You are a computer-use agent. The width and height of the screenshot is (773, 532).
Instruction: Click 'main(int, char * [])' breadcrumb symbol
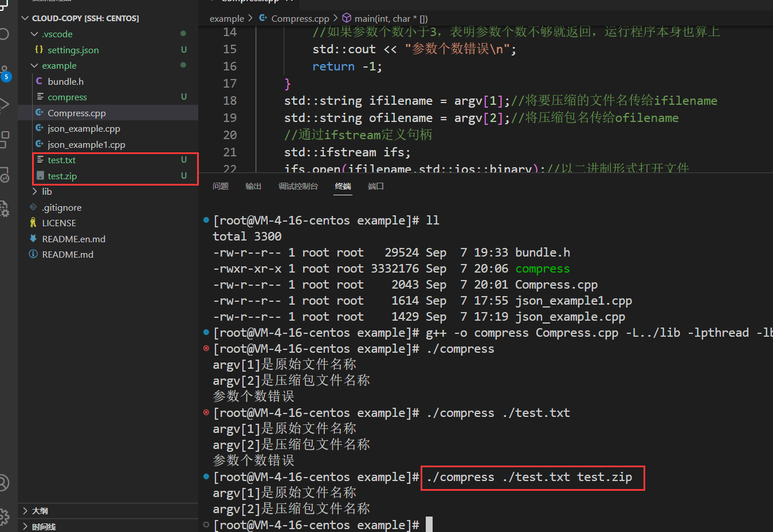(391, 18)
